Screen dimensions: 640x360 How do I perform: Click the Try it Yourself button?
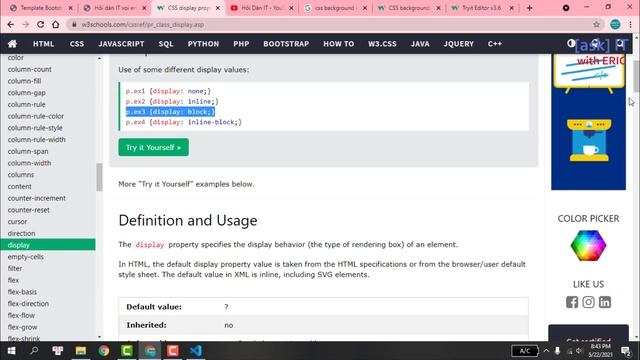pyautogui.click(x=153, y=147)
